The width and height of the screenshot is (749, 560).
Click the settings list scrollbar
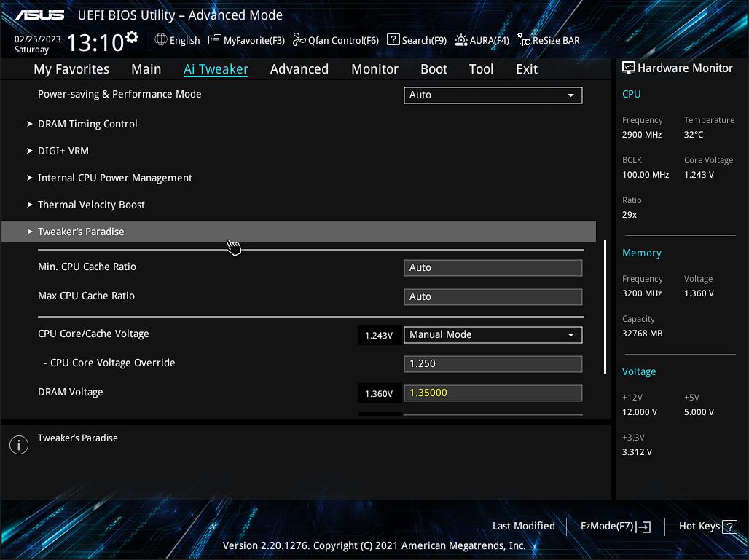click(605, 307)
